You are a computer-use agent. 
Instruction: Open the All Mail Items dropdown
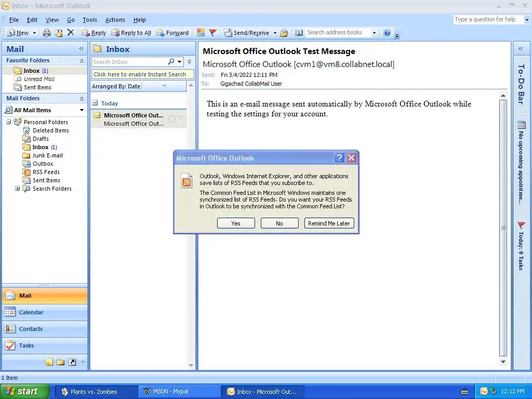82,110
